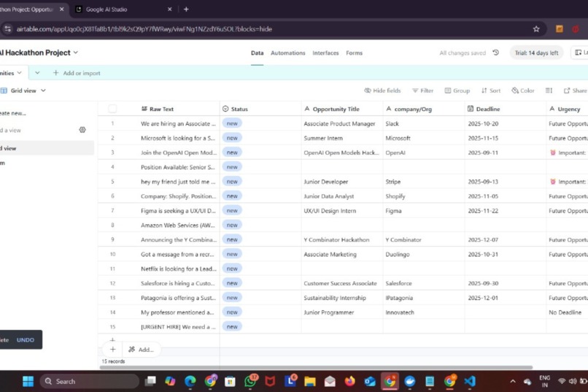Screen dimensions: 588x392
Task: Open a new browser tab
Action: click(186, 9)
